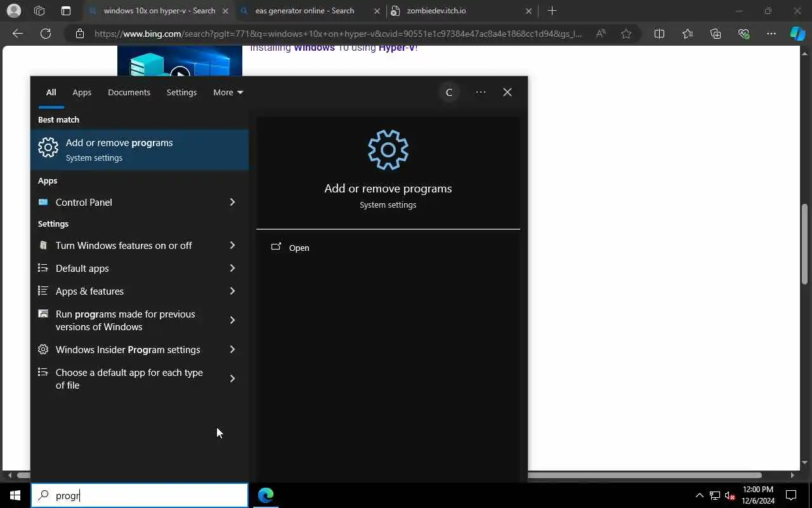Open Edge profile avatar icon

tap(13, 11)
